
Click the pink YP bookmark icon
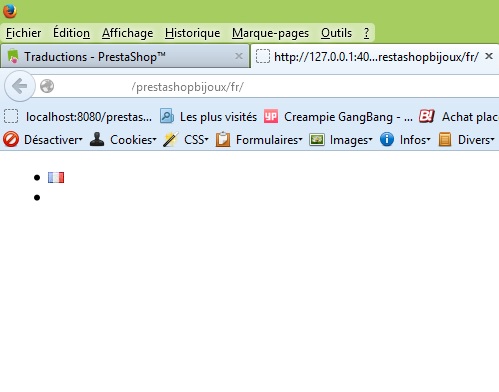(271, 116)
